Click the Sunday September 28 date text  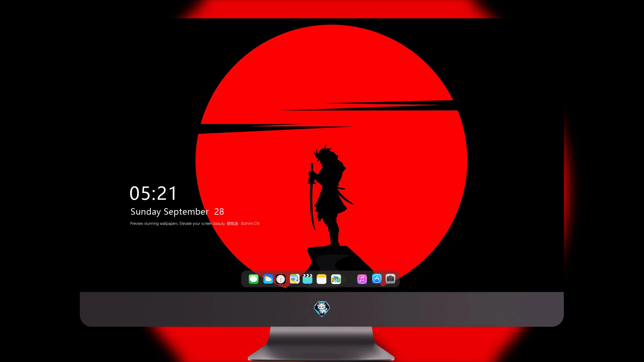tap(177, 212)
